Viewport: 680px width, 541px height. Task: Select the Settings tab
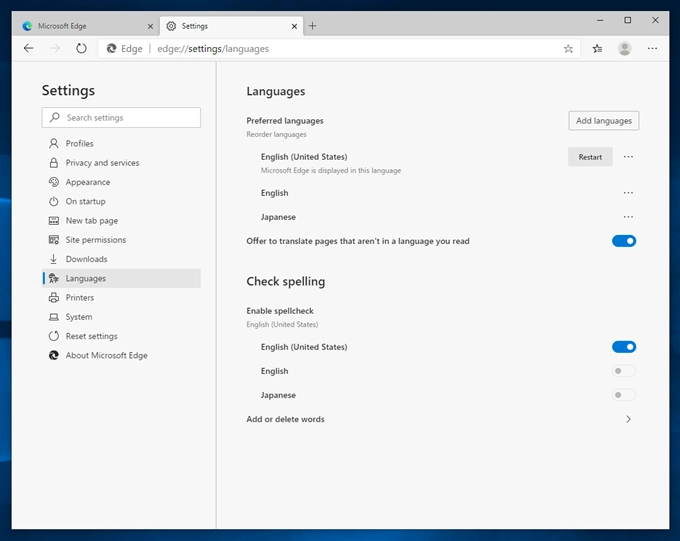(232, 26)
